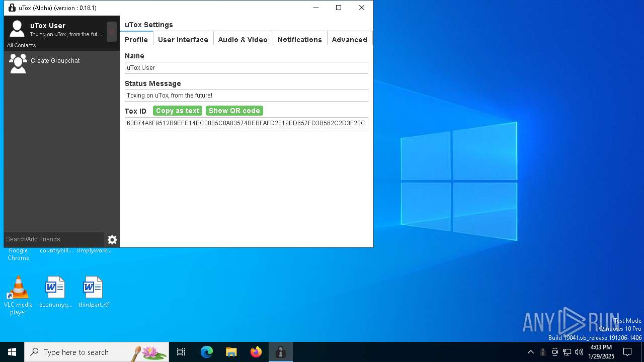This screenshot has height=362, width=644.
Task: Toggle the user status indicator button
Action: coord(112,32)
